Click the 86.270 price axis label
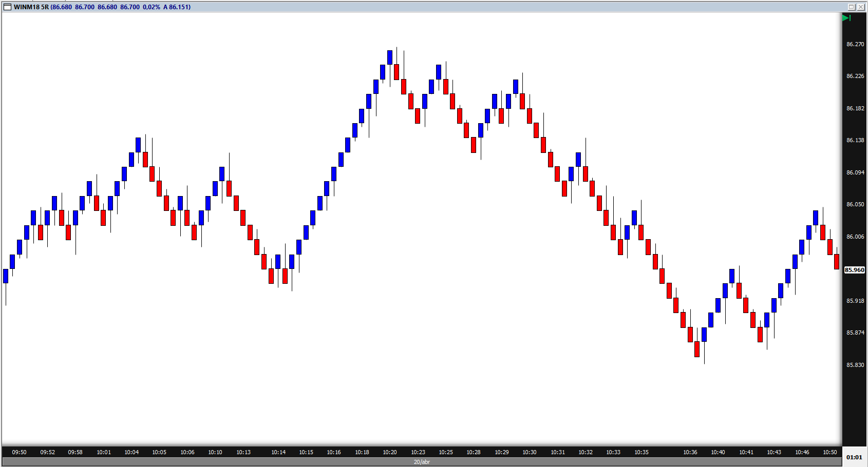The width and height of the screenshot is (868, 467). (x=855, y=44)
